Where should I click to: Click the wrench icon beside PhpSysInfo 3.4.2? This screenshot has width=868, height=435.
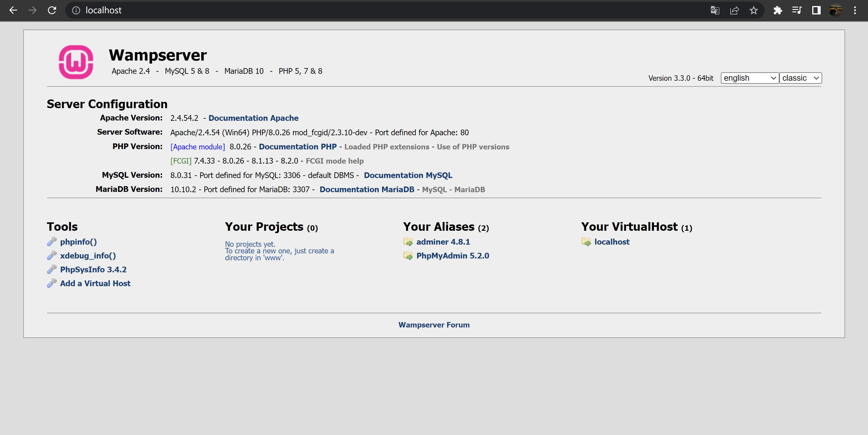pyautogui.click(x=52, y=269)
